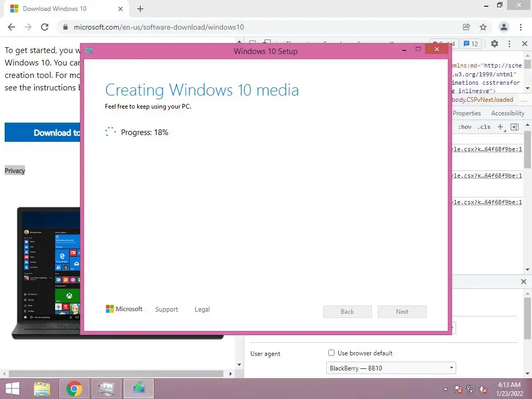This screenshot has height=399, width=532.
Task: Click the Next button in Windows 10 Setup
Action: click(x=402, y=312)
